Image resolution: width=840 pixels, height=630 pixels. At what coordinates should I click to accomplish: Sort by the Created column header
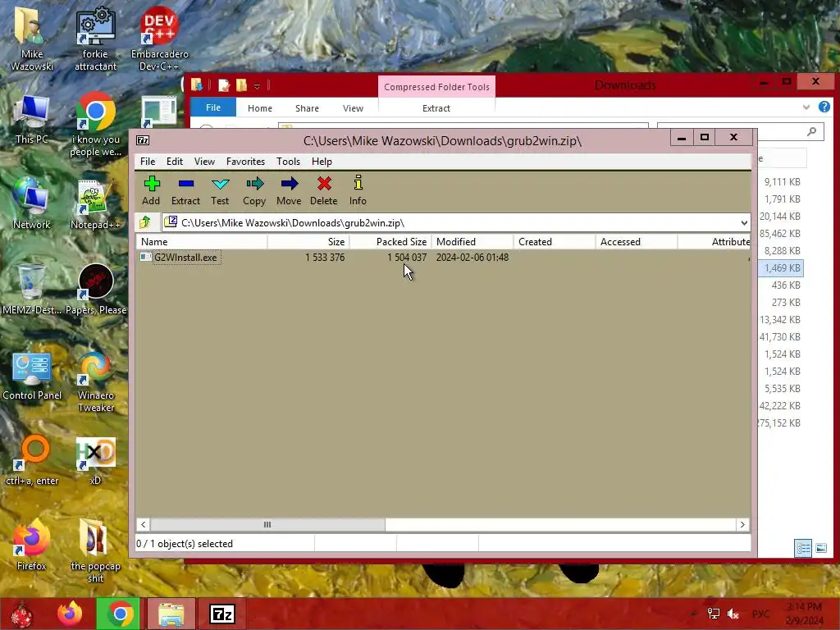click(555, 242)
